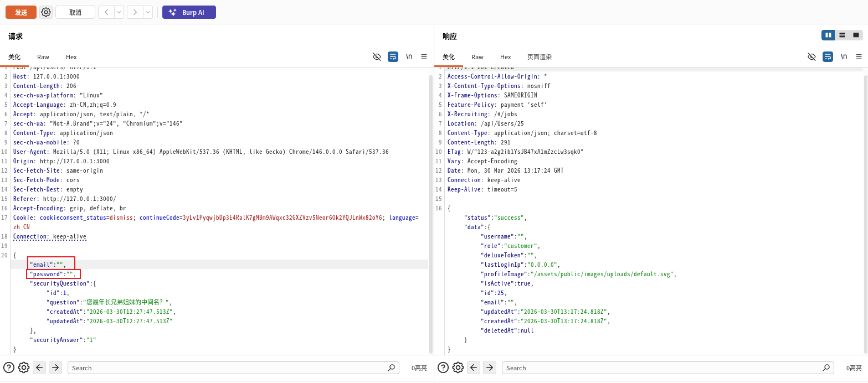
Task: Click magnifier icon in request search field
Action: [x=392, y=368]
